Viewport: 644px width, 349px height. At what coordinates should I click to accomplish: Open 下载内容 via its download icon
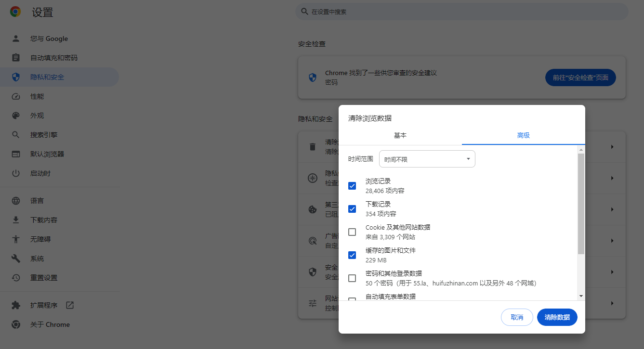pyautogui.click(x=16, y=220)
